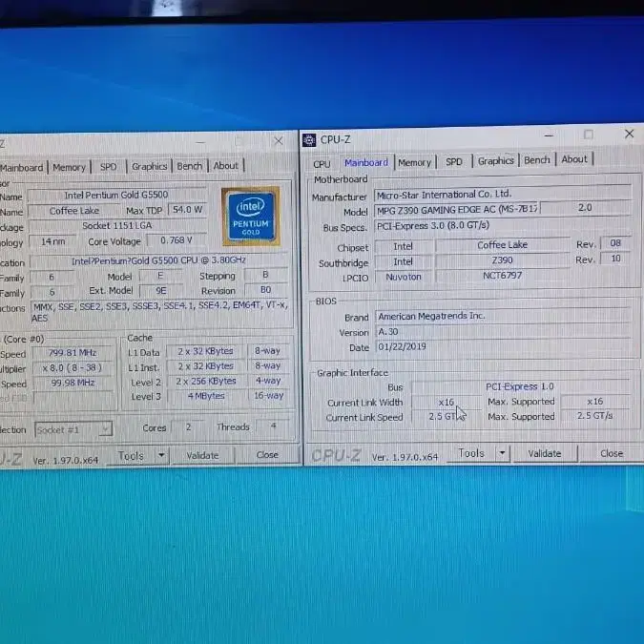
Task: Open Graphics tab in left CPU-Z window
Action: 149,166
